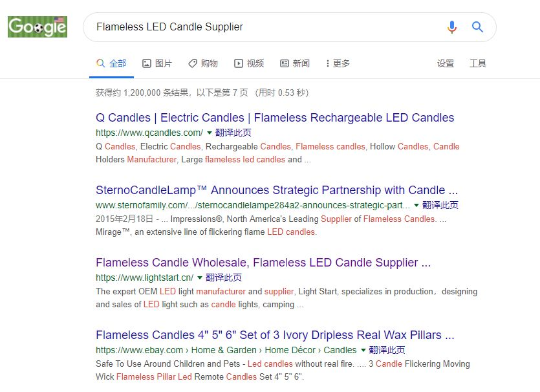The width and height of the screenshot is (540, 392).
Task: Click the microphone voice search icon
Action: point(452,27)
